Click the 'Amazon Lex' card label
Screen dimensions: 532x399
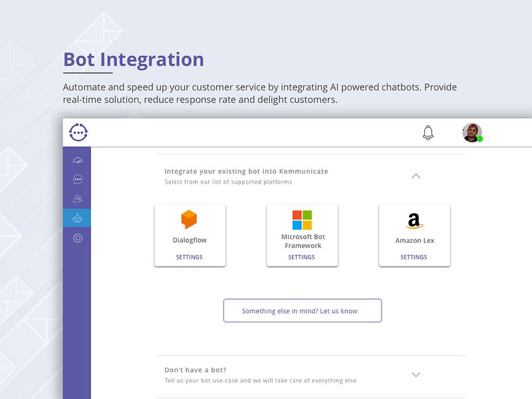[x=414, y=240]
